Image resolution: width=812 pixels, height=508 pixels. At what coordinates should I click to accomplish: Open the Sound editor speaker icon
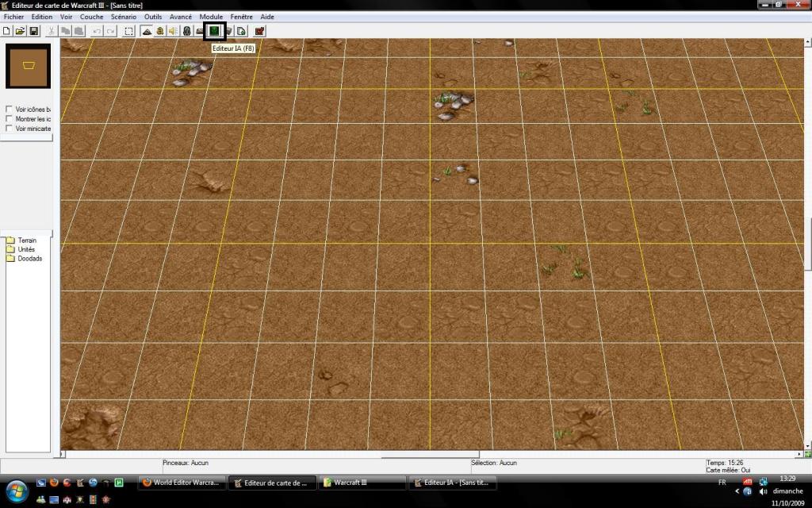(x=174, y=31)
